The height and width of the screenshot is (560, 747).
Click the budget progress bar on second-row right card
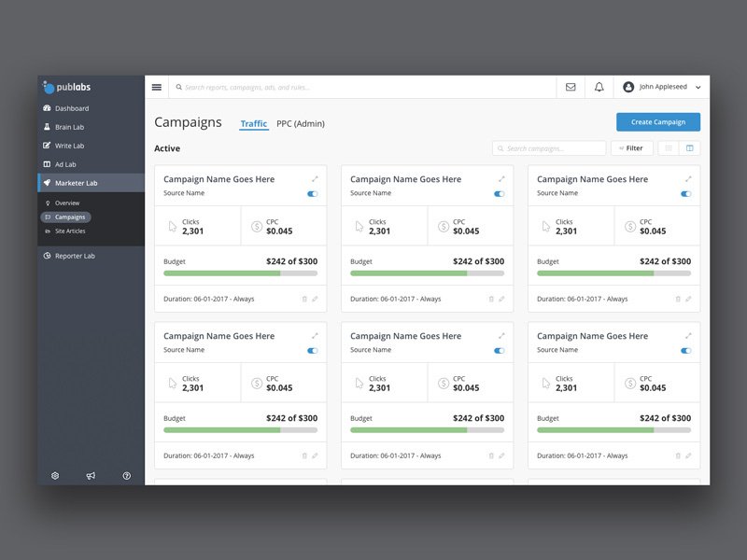pyautogui.click(x=614, y=430)
